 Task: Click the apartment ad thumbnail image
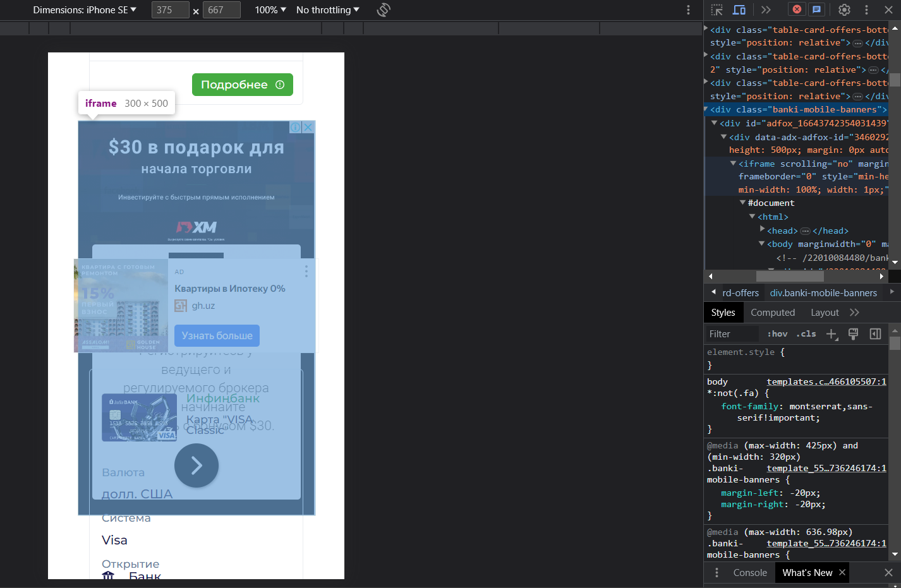click(x=121, y=306)
